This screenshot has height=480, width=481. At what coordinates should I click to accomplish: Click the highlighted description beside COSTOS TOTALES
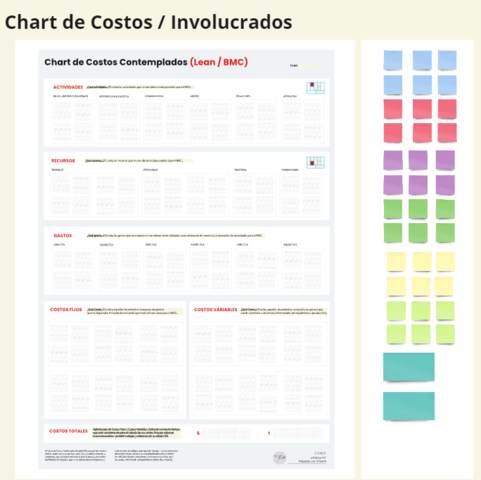pos(137,433)
